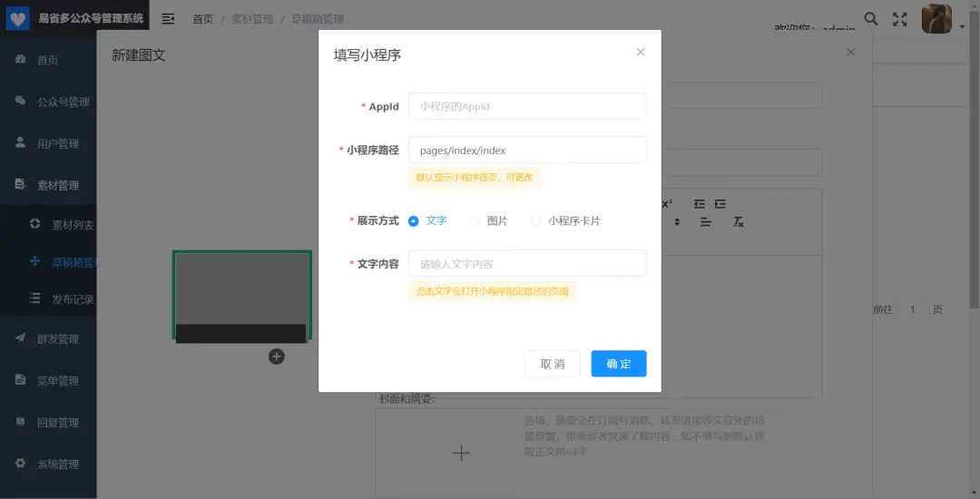Image resolution: width=980 pixels, height=499 pixels.
Task: Click the clear formatting Tx icon
Action: (x=738, y=221)
